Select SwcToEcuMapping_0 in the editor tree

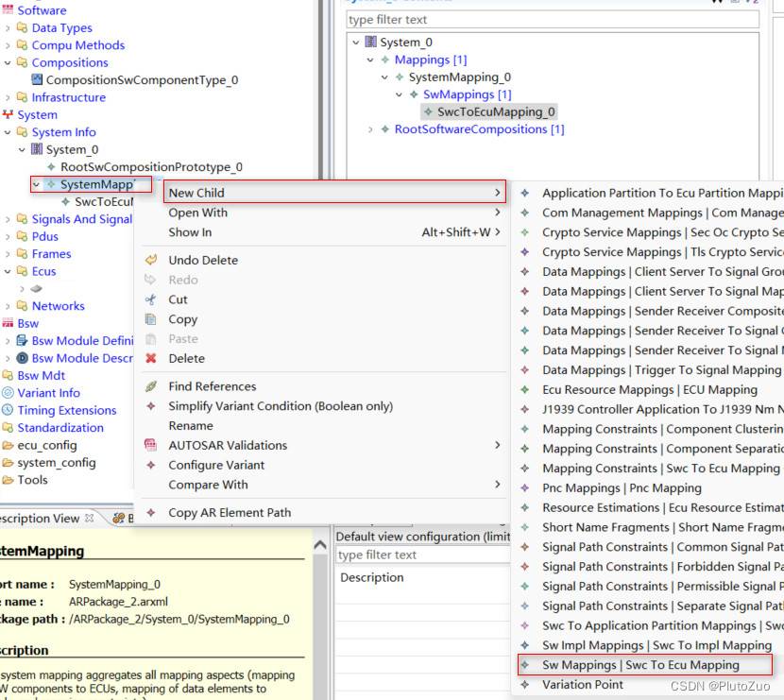[496, 111]
